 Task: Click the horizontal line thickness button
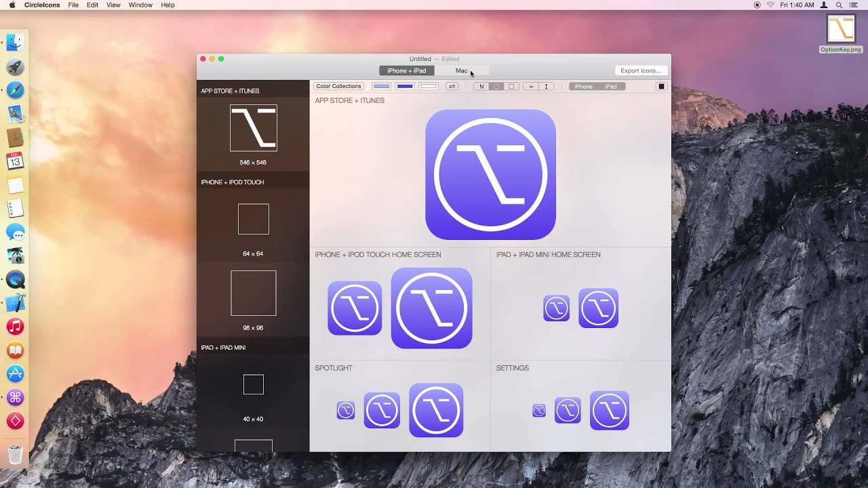pyautogui.click(x=531, y=86)
